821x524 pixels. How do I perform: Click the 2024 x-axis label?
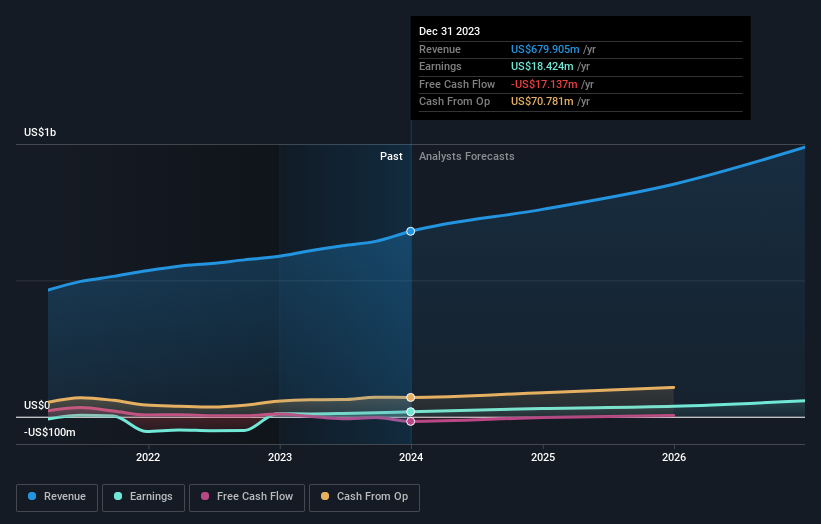[x=411, y=457]
